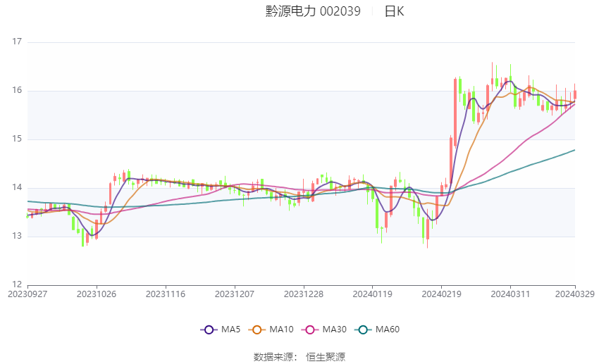Click the y-axis value 15
Viewport: 599px width, 364px height.
click(17, 139)
